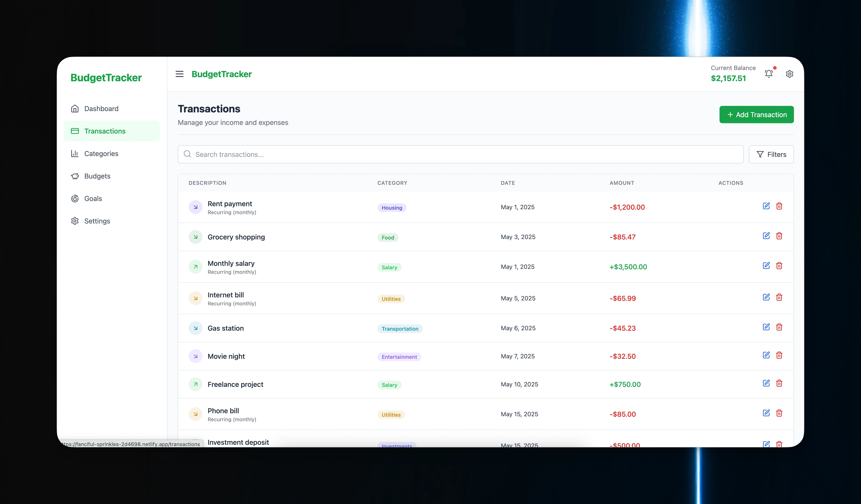Click the Gas station expense arrow icon
This screenshot has width=861, height=504.
click(x=195, y=328)
